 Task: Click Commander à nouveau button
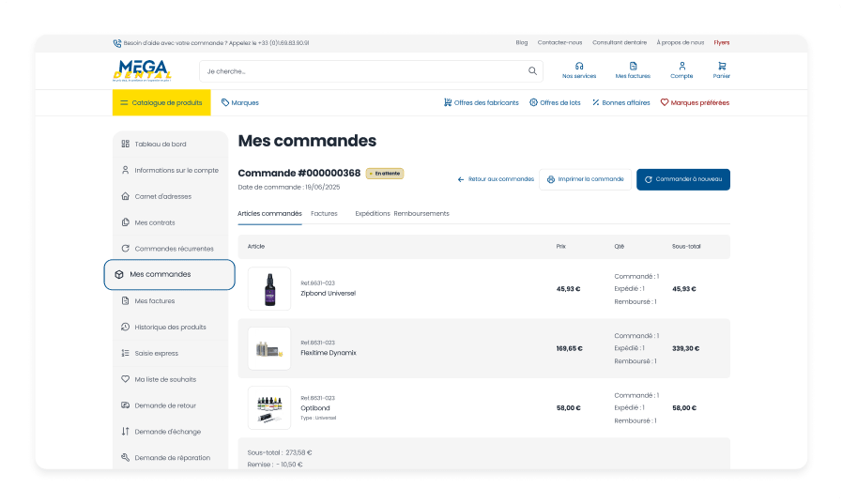[x=683, y=179]
